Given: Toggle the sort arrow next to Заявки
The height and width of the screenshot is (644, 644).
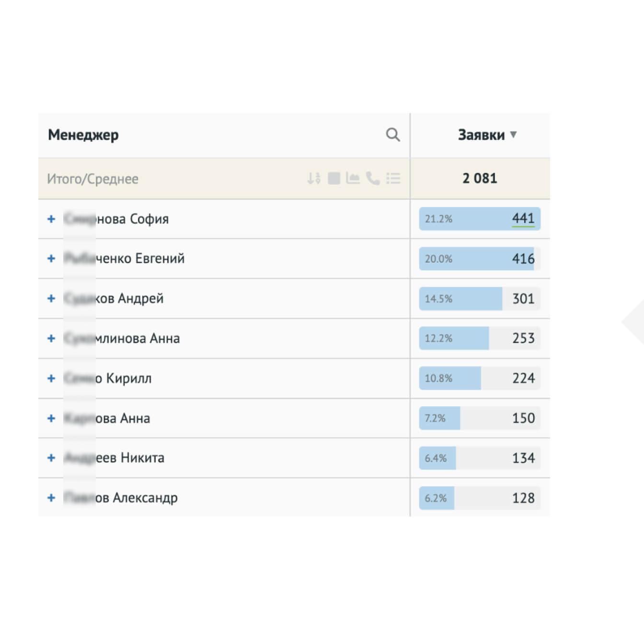Looking at the screenshot, I should pos(513,135).
